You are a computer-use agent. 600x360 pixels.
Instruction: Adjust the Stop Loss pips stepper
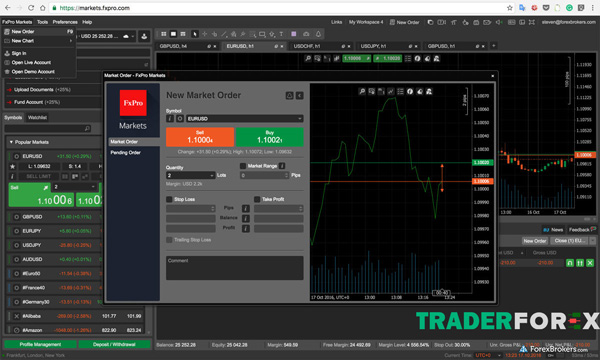pyautogui.click(x=213, y=209)
